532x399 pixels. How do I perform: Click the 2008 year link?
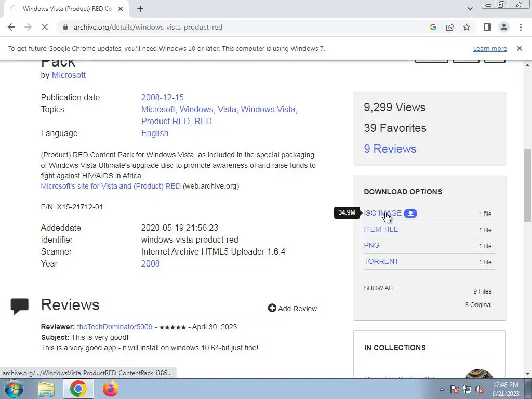click(x=150, y=263)
